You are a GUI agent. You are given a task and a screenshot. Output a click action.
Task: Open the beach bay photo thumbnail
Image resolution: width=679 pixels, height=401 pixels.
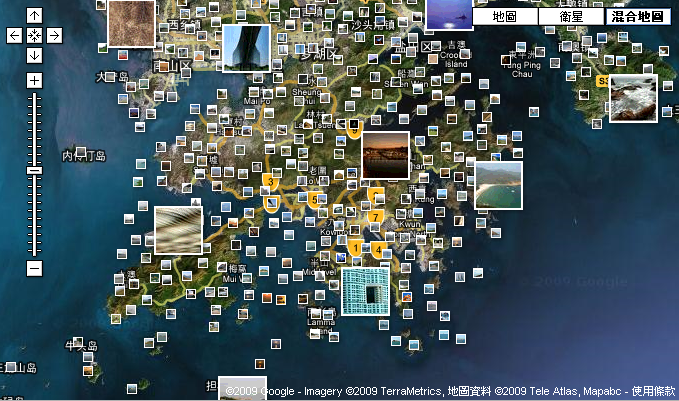click(x=498, y=185)
